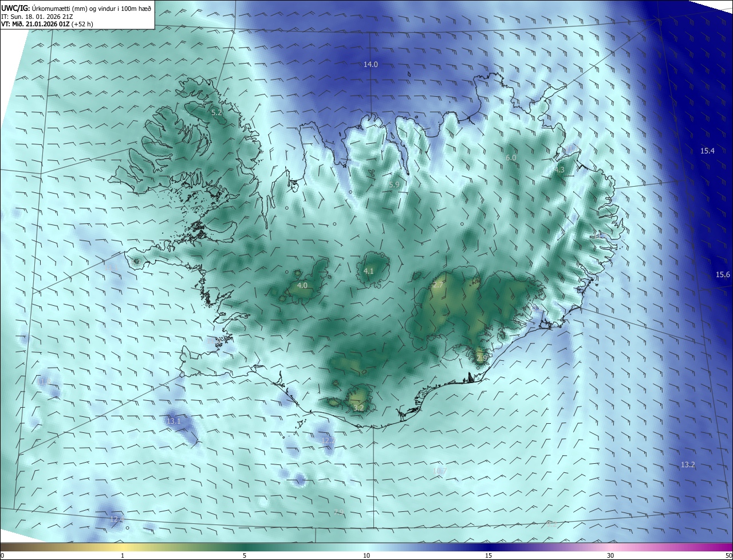Click the 13.1 value southwest of Iceland
This screenshot has width=733, height=560.
coord(174,421)
